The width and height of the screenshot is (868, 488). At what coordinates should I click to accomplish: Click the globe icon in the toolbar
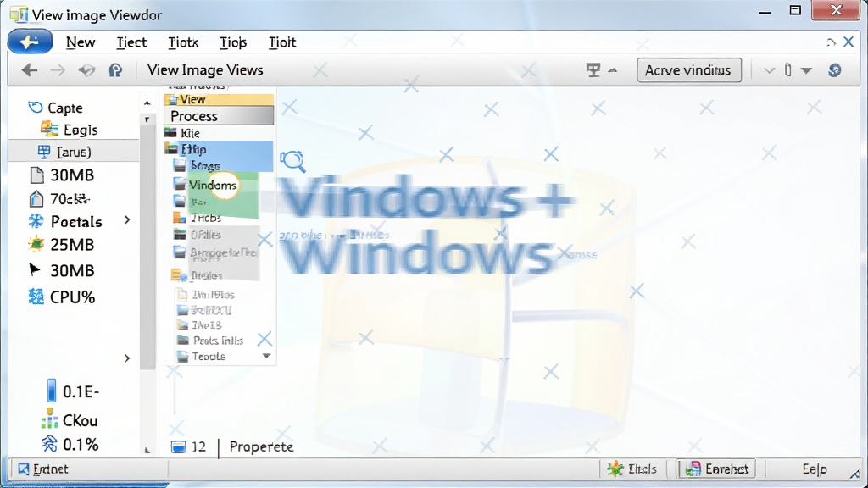click(835, 70)
